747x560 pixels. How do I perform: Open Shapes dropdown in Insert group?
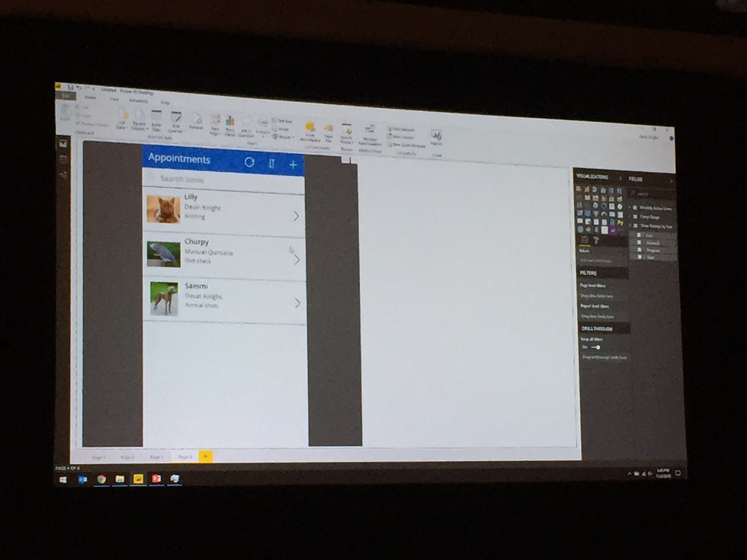coord(283,136)
